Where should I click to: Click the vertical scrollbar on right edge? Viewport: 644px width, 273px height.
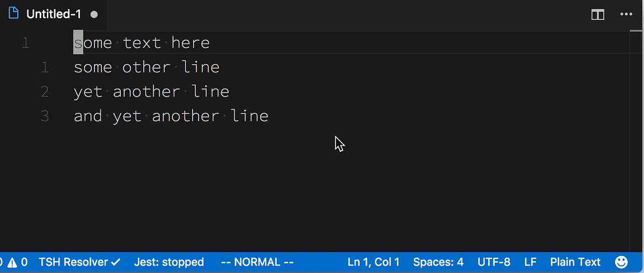click(x=636, y=141)
